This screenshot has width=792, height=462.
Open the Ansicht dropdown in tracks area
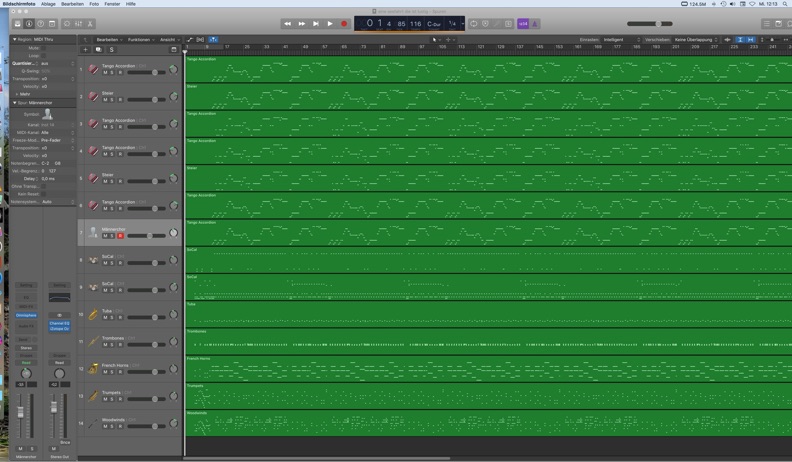click(170, 39)
